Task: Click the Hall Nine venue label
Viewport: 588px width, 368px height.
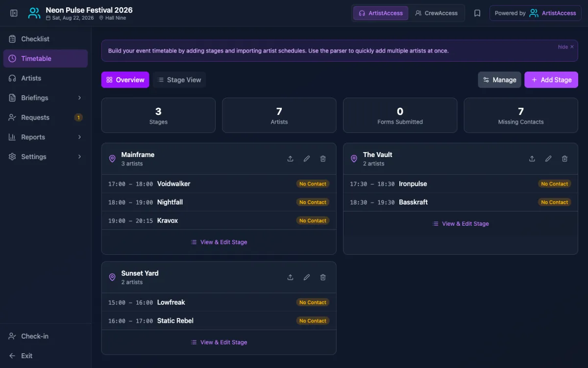Action: pyautogui.click(x=112, y=18)
